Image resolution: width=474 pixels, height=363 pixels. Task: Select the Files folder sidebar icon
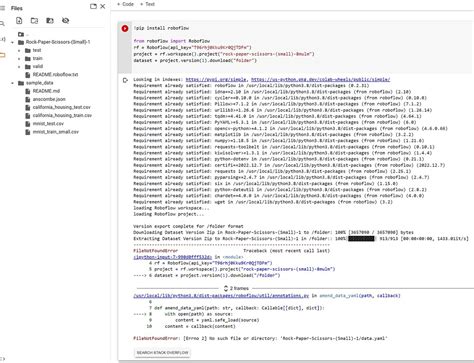tap(3, 55)
